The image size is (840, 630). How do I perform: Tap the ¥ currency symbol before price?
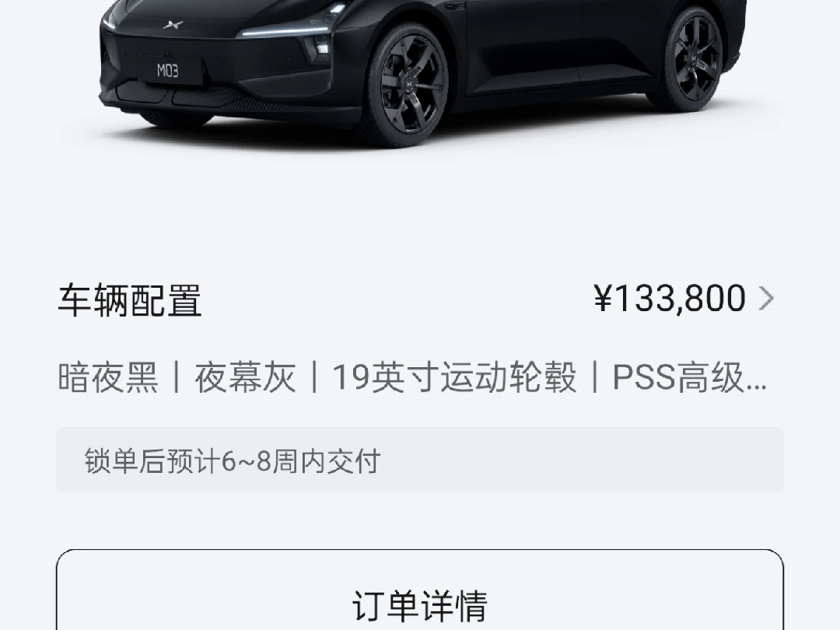(x=604, y=299)
